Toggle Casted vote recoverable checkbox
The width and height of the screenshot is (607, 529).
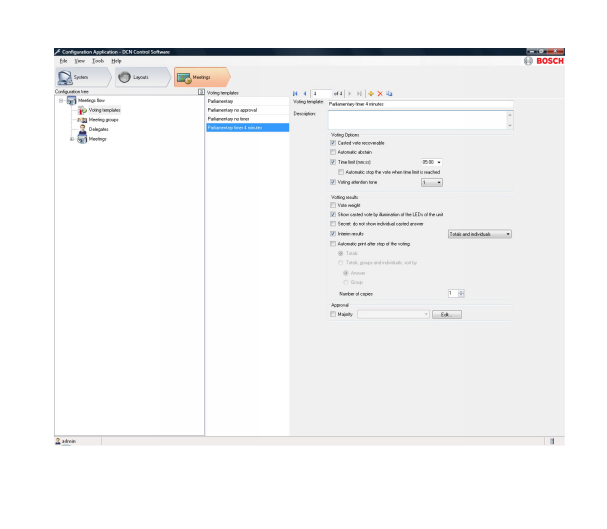333,143
